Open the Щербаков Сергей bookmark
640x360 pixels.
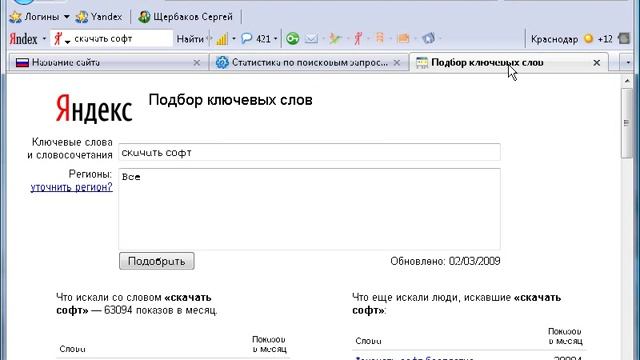tap(186, 17)
